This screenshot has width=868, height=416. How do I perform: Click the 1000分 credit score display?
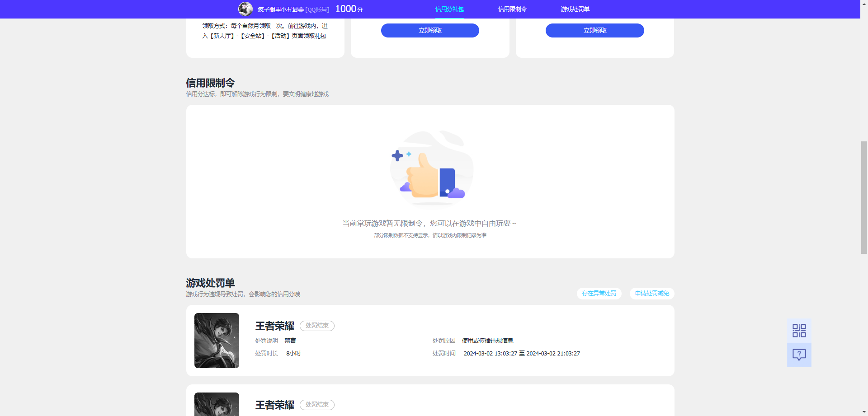(x=349, y=9)
